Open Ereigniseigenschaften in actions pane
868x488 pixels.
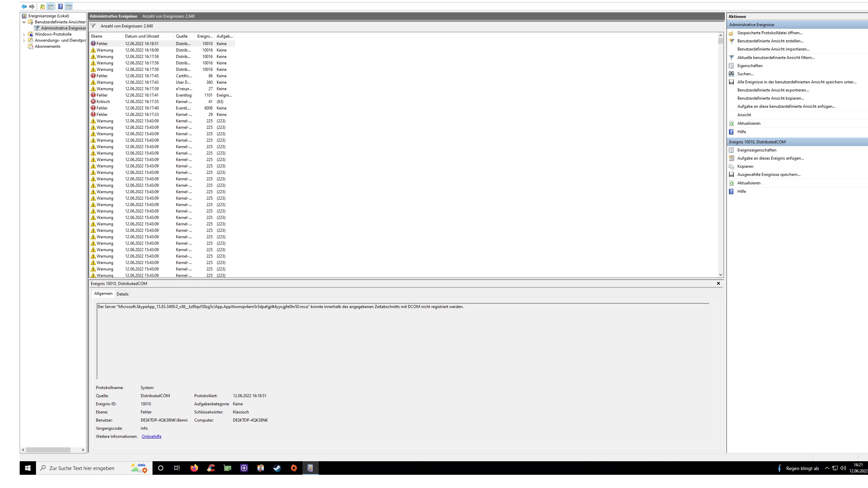point(756,150)
